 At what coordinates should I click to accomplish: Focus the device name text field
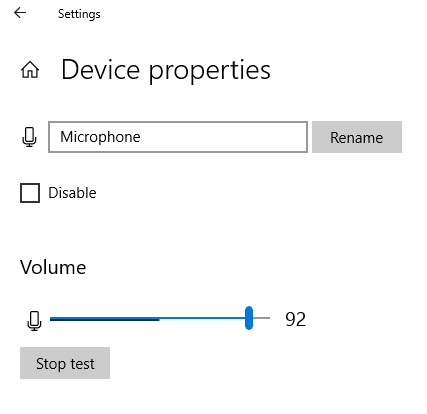pyautogui.click(x=178, y=137)
